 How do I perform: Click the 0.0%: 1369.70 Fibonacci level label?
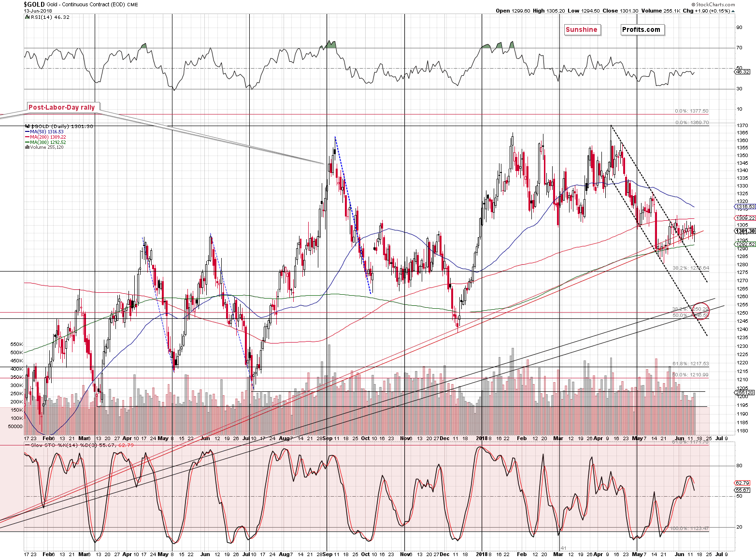tap(692, 123)
